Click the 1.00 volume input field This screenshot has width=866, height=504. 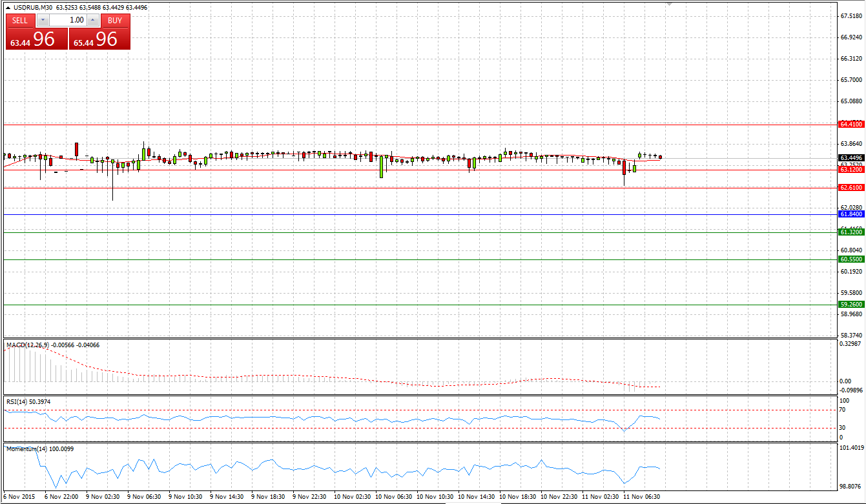coord(68,20)
